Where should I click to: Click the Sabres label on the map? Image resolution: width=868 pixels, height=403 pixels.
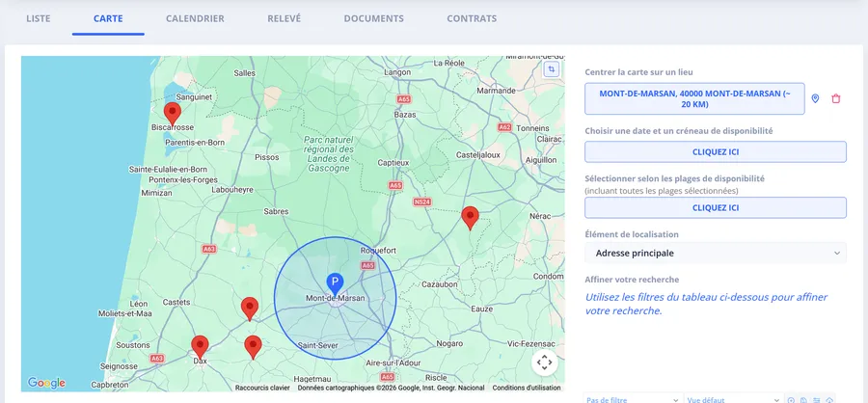(x=276, y=211)
